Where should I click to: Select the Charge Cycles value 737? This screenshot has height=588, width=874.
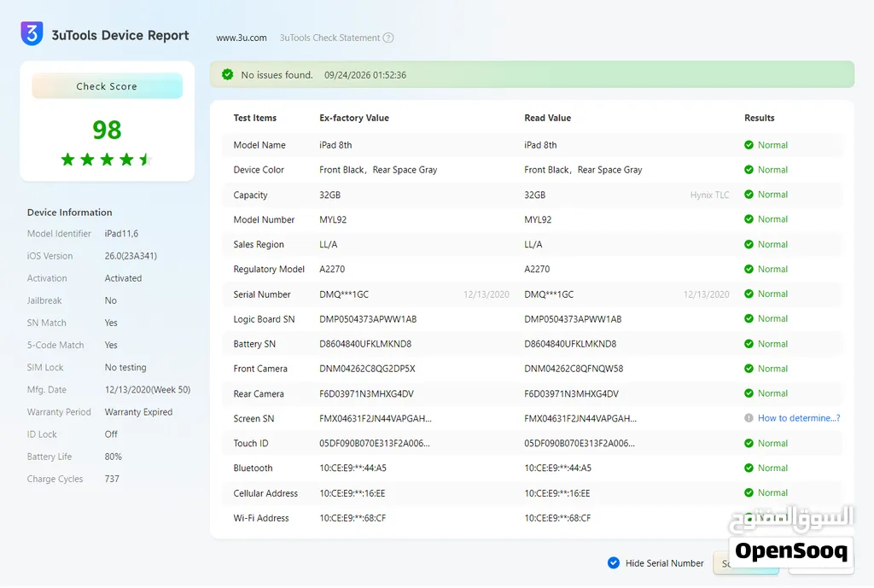pos(112,479)
